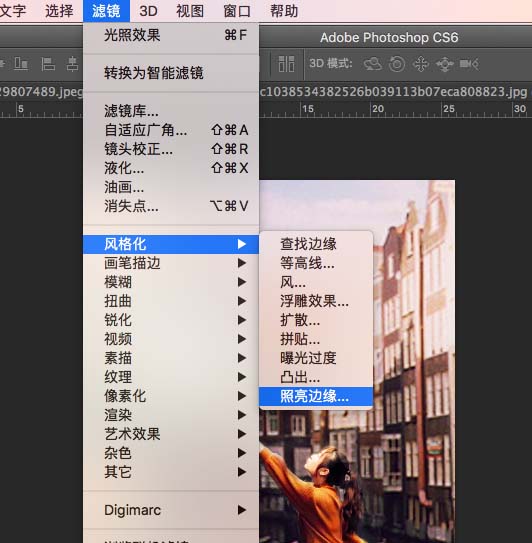Choose the 风 wind filter
Screen dimensions: 532x543
point(316,282)
